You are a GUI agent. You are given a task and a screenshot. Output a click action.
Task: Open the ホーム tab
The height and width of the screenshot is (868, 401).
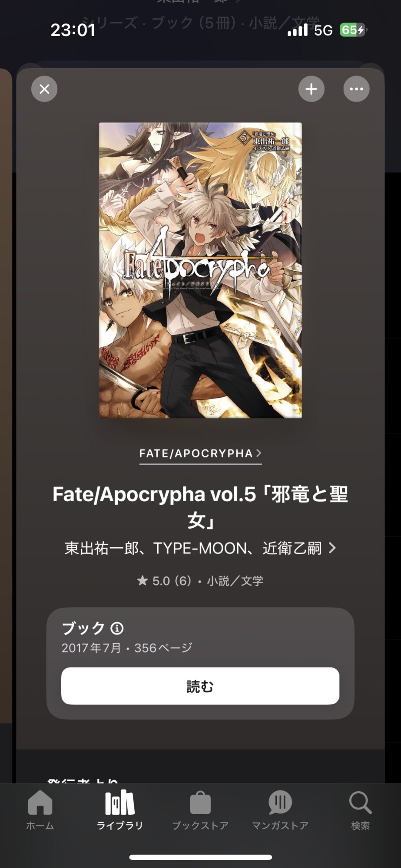tap(40, 810)
